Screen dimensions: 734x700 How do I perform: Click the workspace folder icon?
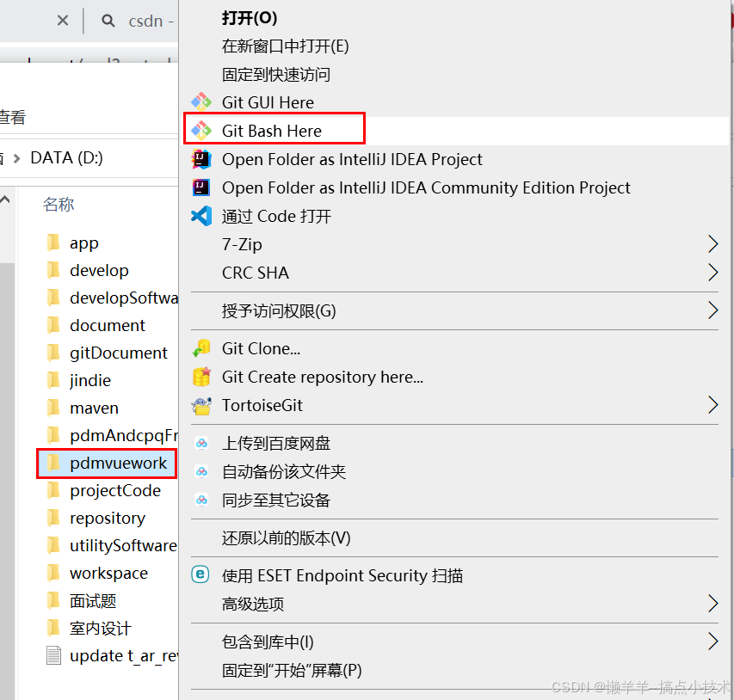[x=53, y=574]
